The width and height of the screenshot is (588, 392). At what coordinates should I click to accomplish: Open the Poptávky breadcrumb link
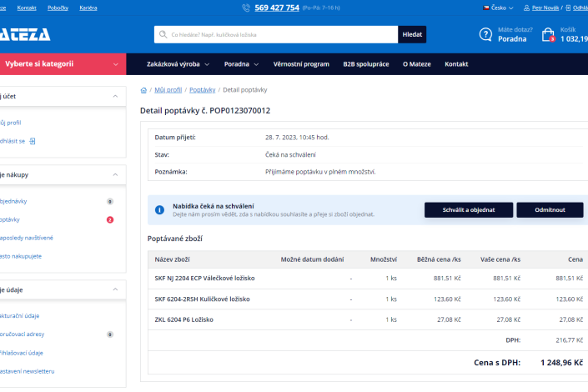203,90
